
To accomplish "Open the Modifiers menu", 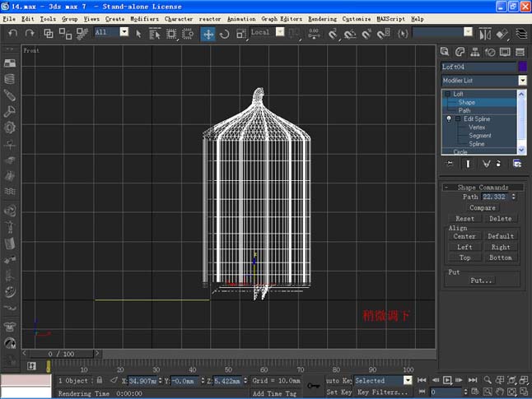I will (x=144, y=18).
